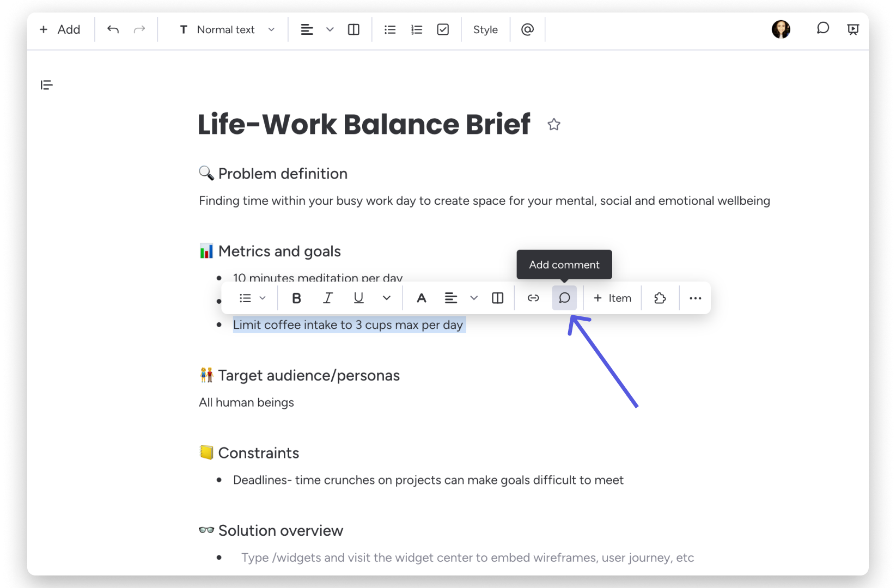
Task: Click the presentation mode icon
Action: point(853,29)
